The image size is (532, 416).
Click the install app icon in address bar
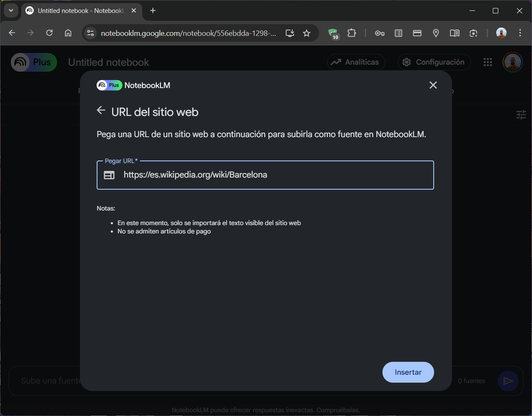pyautogui.click(x=290, y=33)
